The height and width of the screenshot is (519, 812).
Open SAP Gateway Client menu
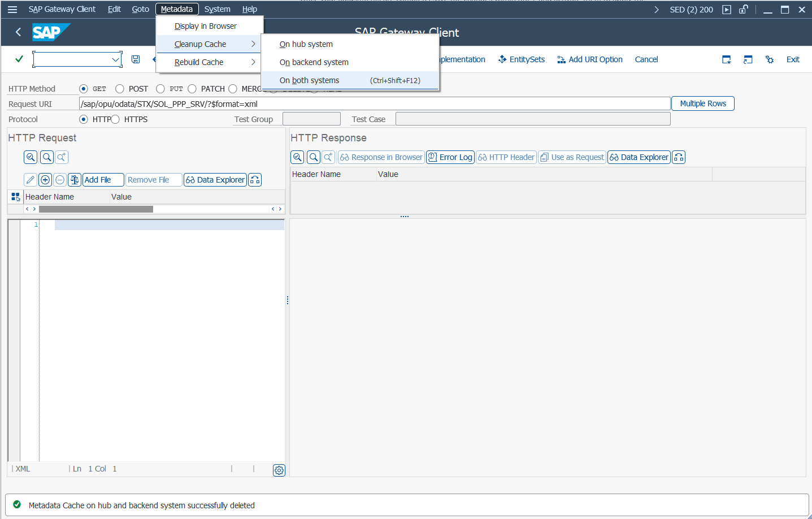tap(62, 9)
